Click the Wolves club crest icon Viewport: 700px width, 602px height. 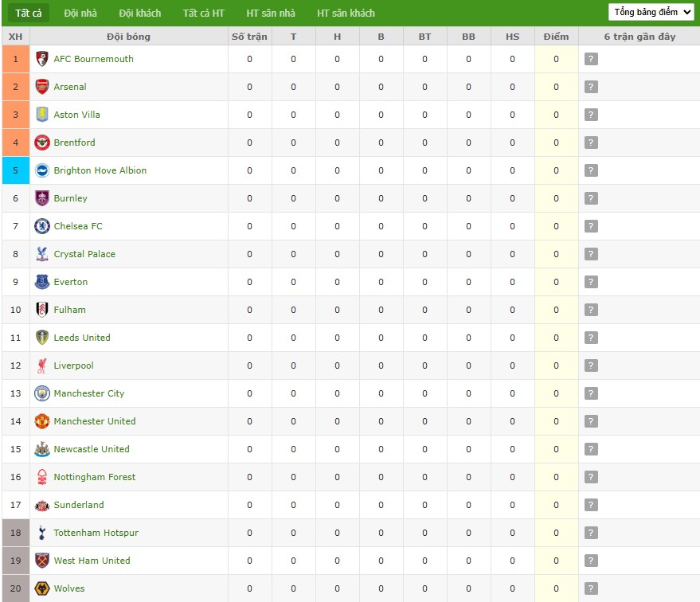tap(42, 588)
